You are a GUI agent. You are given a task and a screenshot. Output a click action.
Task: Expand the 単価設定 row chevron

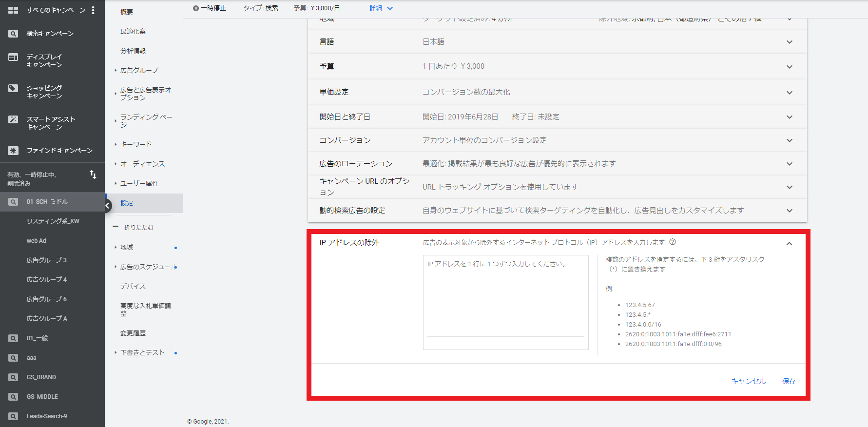[x=790, y=93]
